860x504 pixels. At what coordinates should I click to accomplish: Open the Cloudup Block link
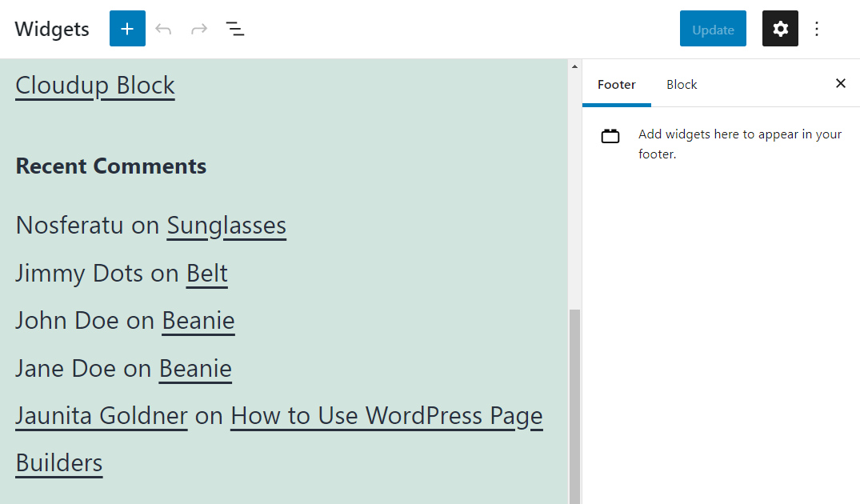[95, 85]
